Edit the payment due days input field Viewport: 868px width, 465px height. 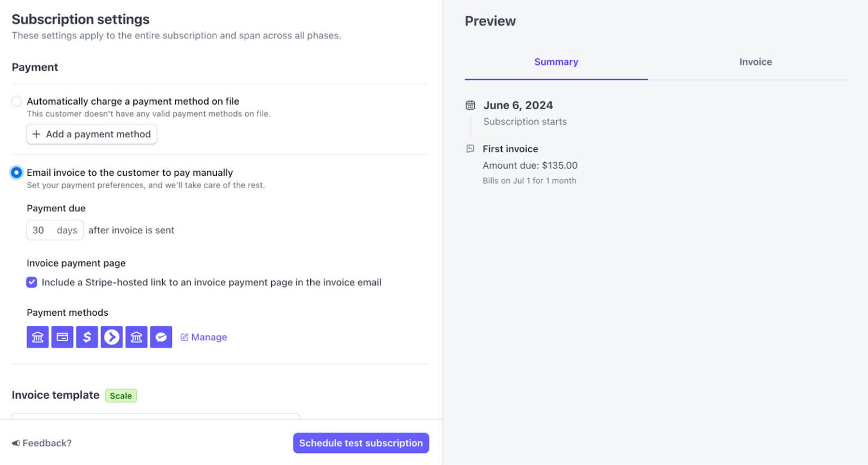[40, 230]
